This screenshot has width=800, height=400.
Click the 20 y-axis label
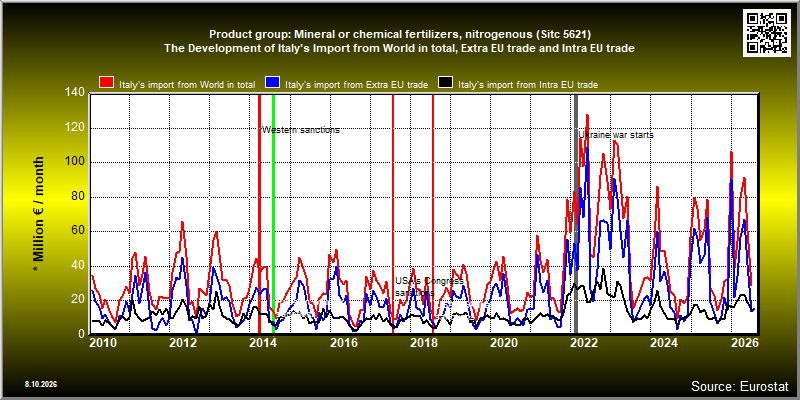point(78,299)
